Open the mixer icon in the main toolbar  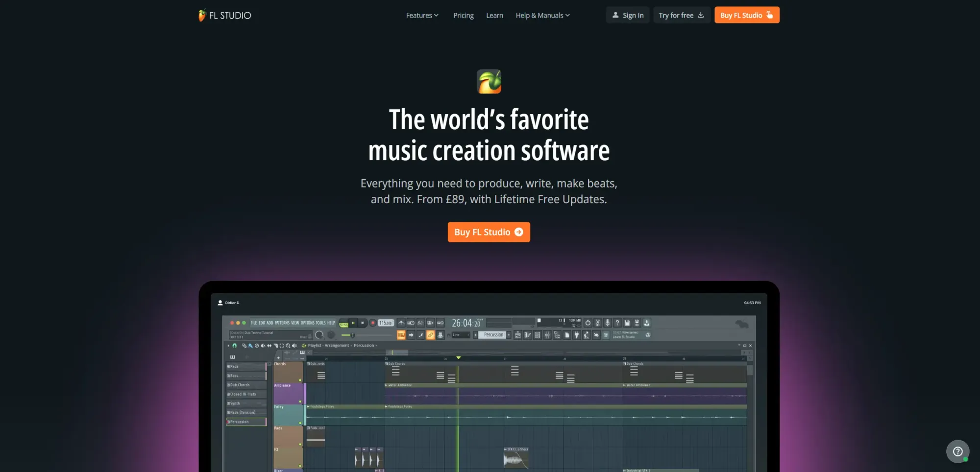pyautogui.click(x=547, y=335)
